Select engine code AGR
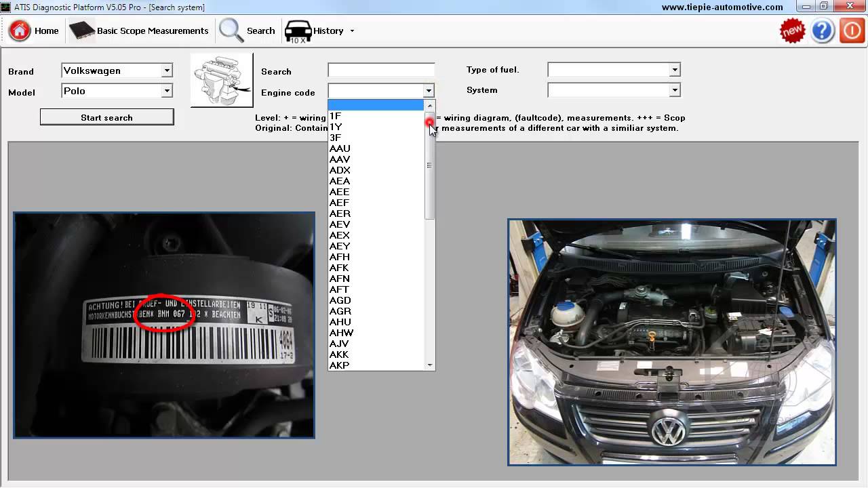Viewport: 868px width, 488px height. pyautogui.click(x=376, y=311)
